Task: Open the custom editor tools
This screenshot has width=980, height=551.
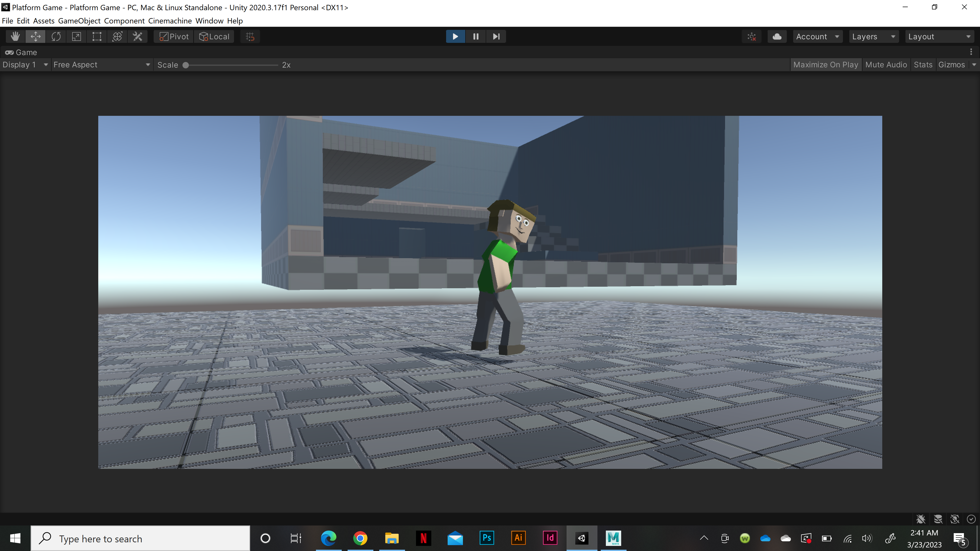Action: click(138, 36)
